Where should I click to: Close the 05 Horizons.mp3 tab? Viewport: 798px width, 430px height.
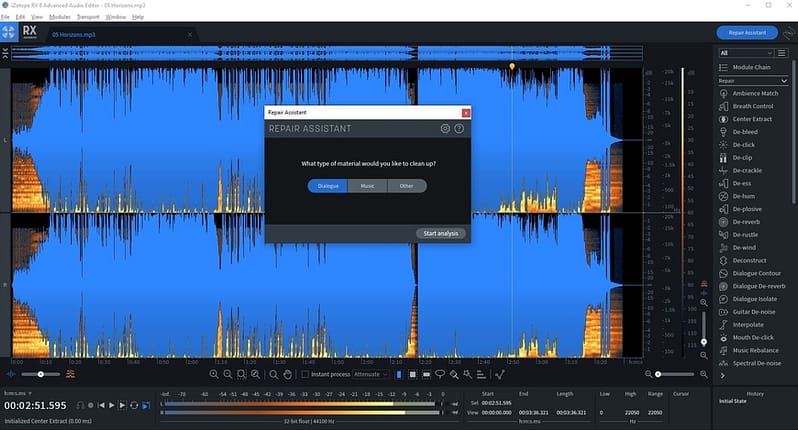tap(190, 35)
